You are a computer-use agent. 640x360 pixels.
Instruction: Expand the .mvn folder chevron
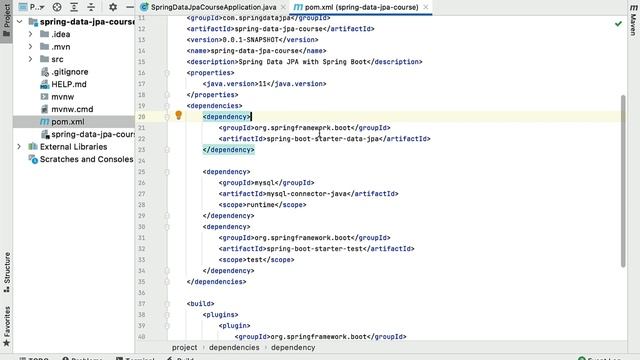tap(31, 47)
